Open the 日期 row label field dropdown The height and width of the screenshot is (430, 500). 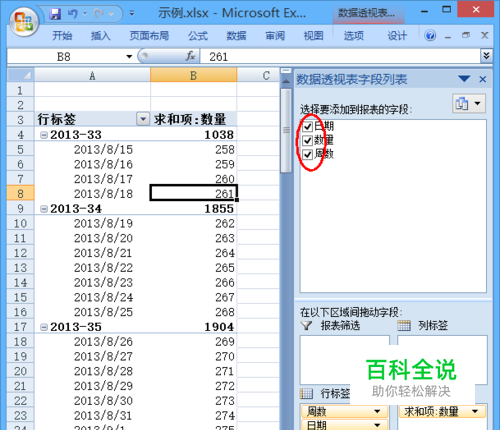(x=377, y=425)
